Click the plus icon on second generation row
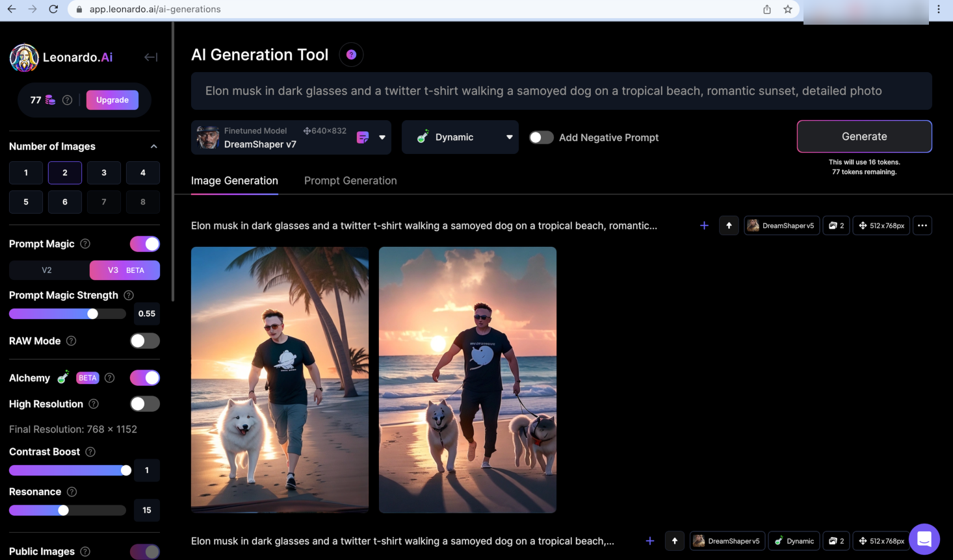 pos(649,541)
